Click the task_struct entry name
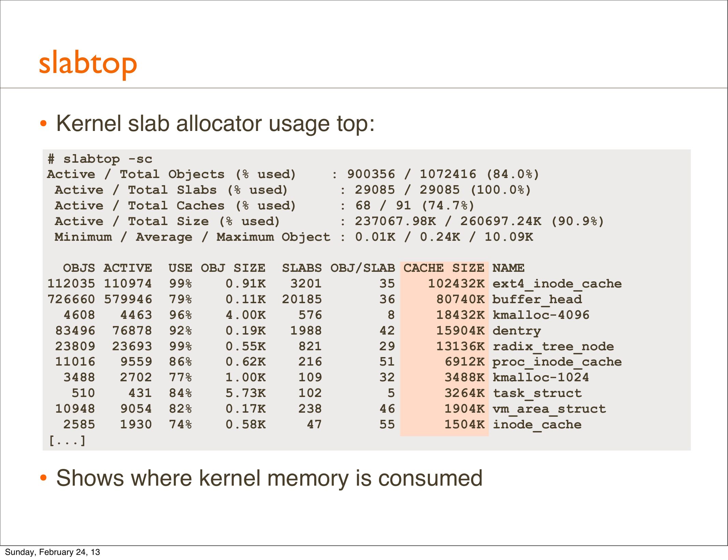Screen dimensions: 728x560 [x=537, y=393]
